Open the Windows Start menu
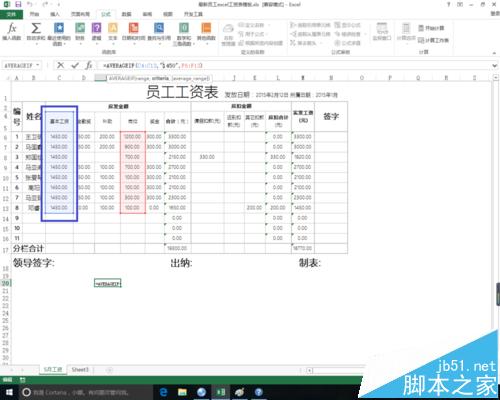 point(9,392)
